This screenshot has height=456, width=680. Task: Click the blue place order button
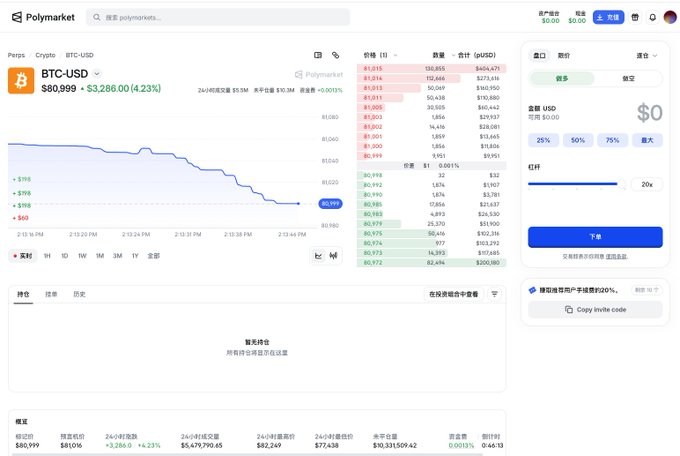click(595, 237)
